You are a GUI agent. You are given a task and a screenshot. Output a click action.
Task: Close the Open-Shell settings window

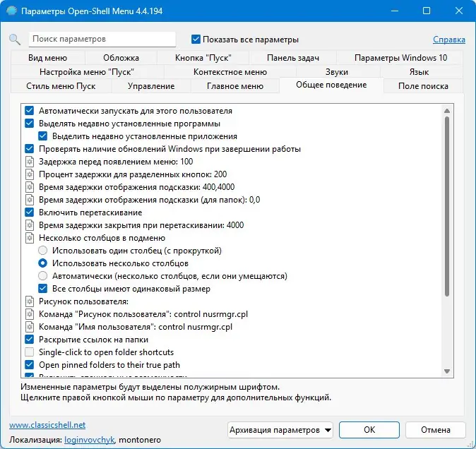(x=459, y=11)
